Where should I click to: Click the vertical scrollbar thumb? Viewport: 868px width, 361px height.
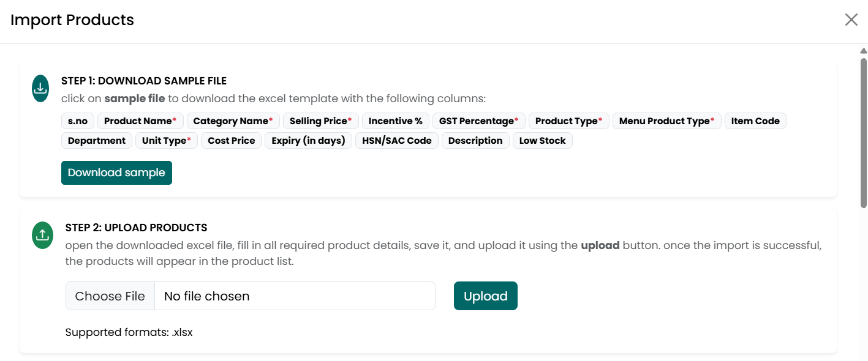(864, 133)
